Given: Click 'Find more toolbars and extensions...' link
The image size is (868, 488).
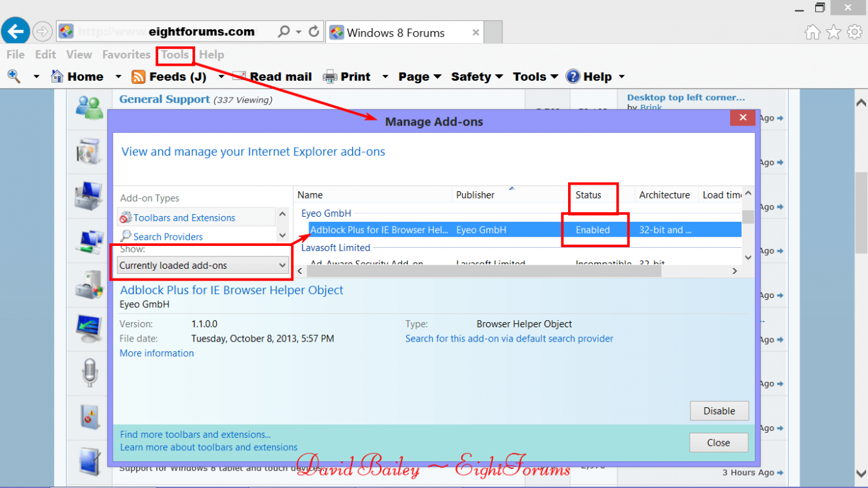Looking at the screenshot, I should click(x=196, y=434).
